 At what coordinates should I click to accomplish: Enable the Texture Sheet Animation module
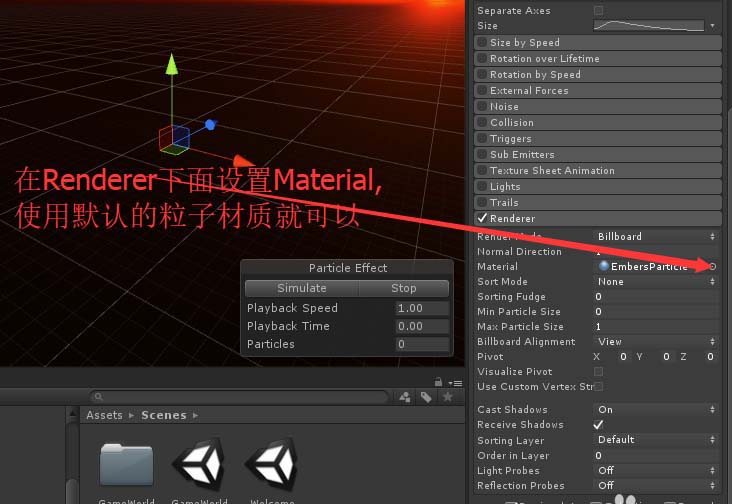(x=482, y=170)
